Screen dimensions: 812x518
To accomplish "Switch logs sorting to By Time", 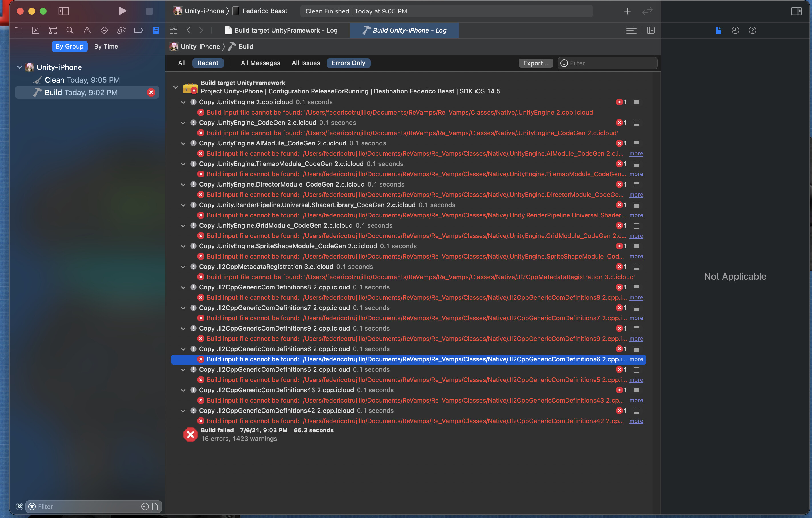I will tap(106, 46).
